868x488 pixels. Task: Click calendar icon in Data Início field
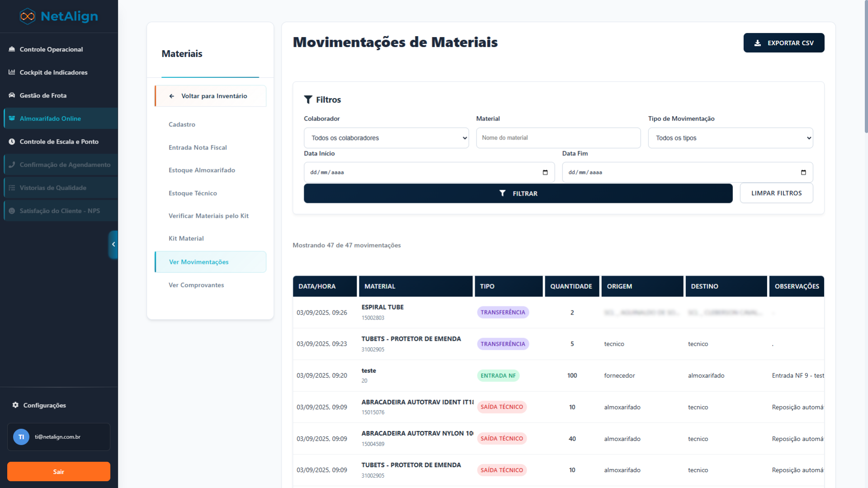545,172
